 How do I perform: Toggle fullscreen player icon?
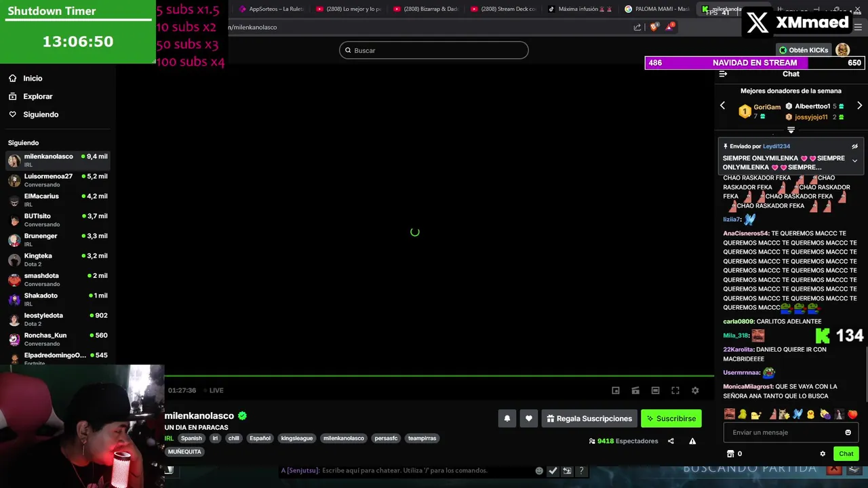pyautogui.click(x=675, y=390)
